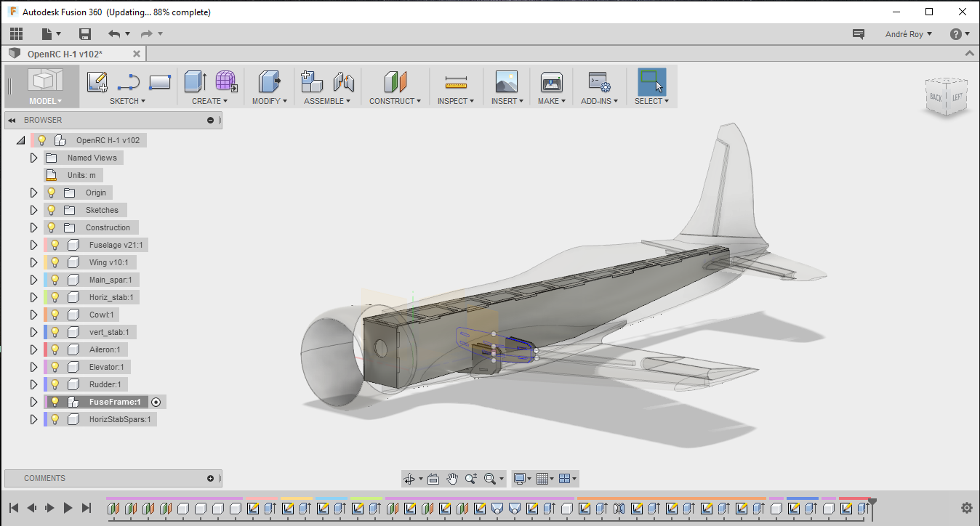Image resolution: width=980 pixels, height=526 pixels.
Task: Toggle visibility bulb of Aileron:1
Action: click(x=55, y=349)
